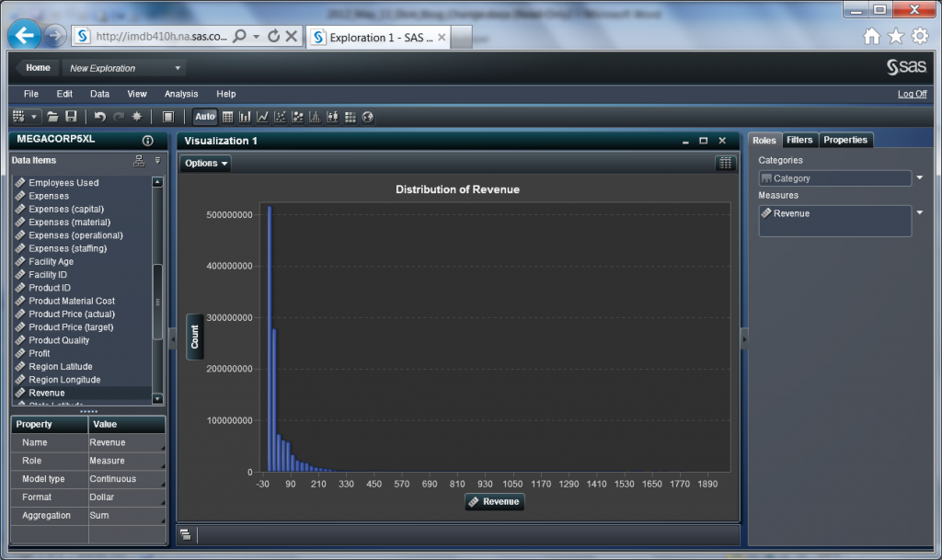Screen dimensions: 942x560
Task: Open the Analysis menu
Action: point(181,94)
